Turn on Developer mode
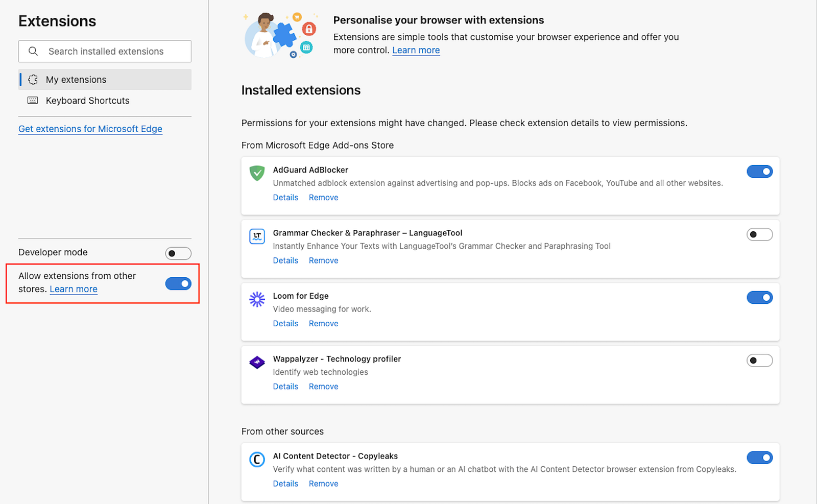Image resolution: width=817 pixels, height=504 pixels. pyautogui.click(x=178, y=253)
